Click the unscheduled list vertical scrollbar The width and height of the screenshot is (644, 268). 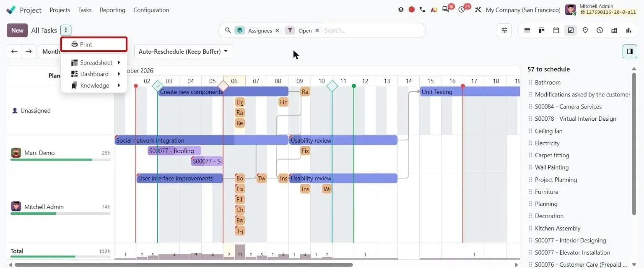tap(634, 143)
